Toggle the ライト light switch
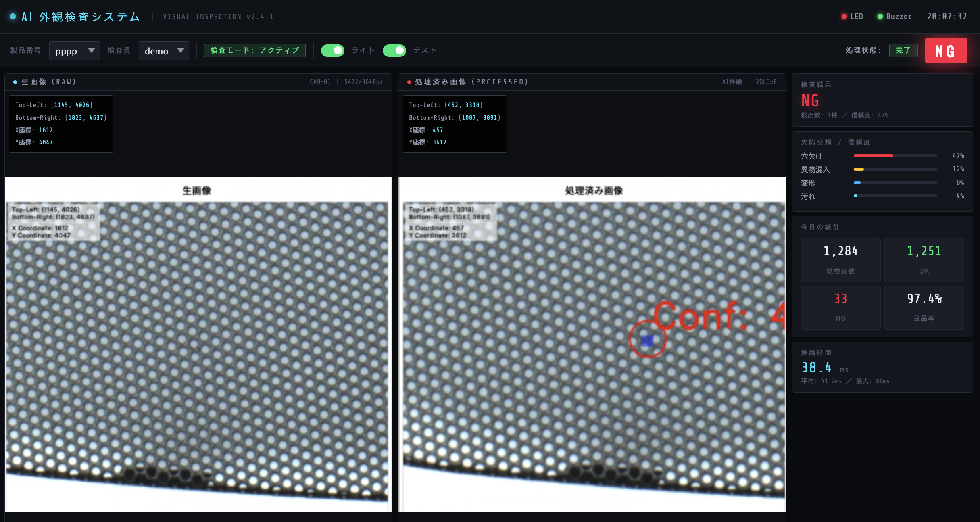The width and height of the screenshot is (980, 522). point(332,51)
